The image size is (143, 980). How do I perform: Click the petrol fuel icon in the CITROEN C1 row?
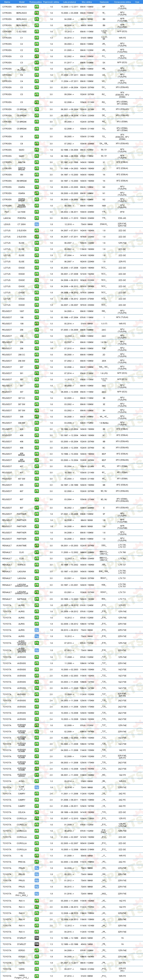point(37,38)
